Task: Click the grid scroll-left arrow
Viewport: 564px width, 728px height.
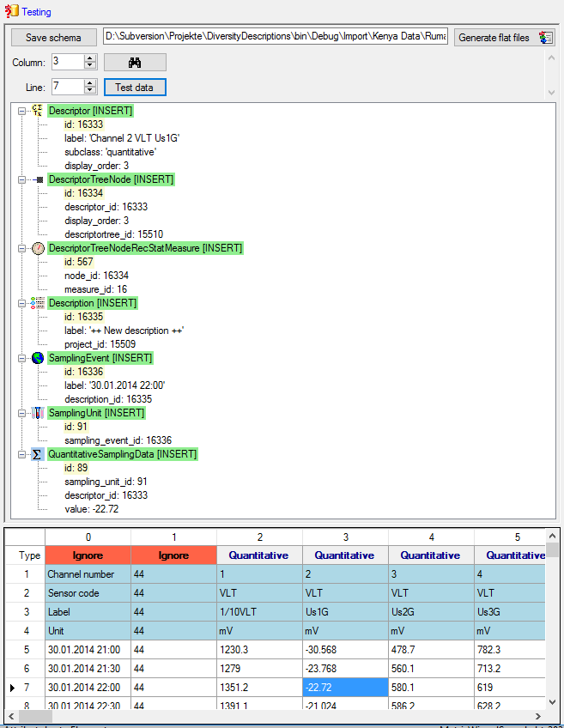Action: pos(12,716)
